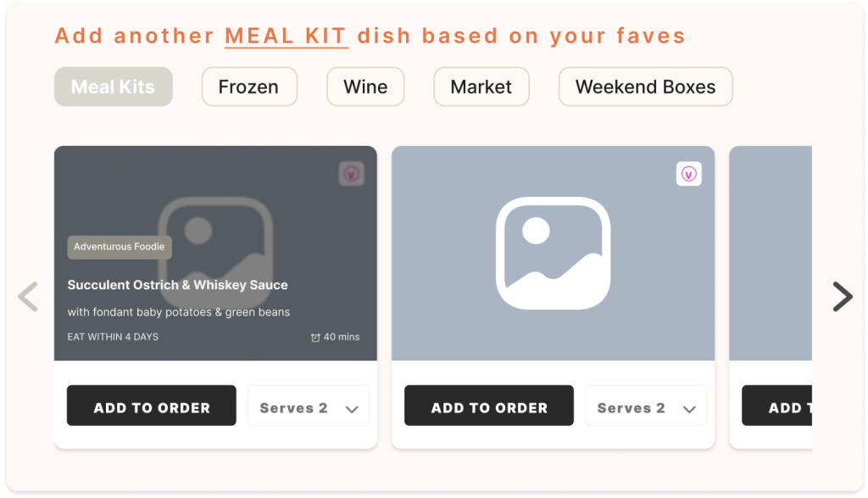The width and height of the screenshot is (868, 498).
Task: Expand the Serves 2 dropdown on the ostrich card
Action: [x=309, y=408]
